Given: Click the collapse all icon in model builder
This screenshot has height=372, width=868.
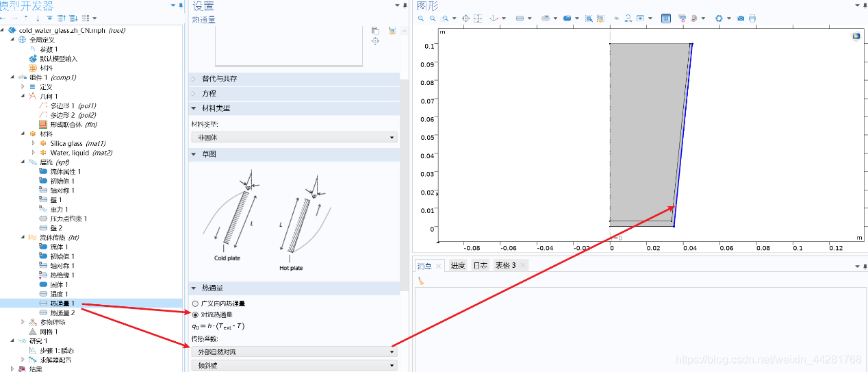Looking at the screenshot, I should pyautogui.click(x=60, y=18).
